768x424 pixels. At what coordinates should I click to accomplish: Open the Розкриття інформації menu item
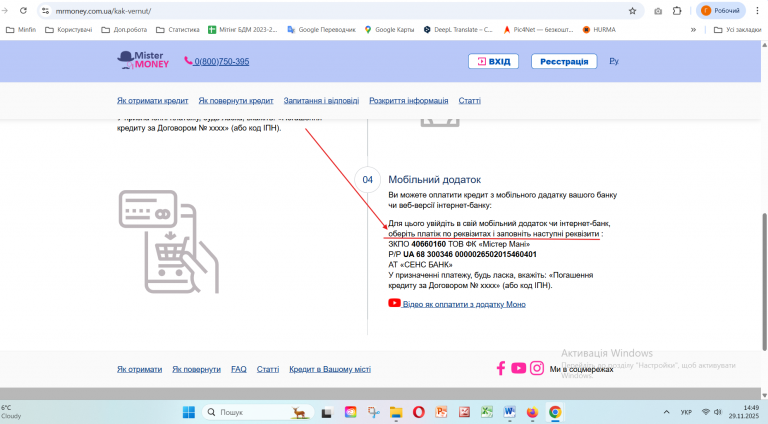(x=408, y=100)
